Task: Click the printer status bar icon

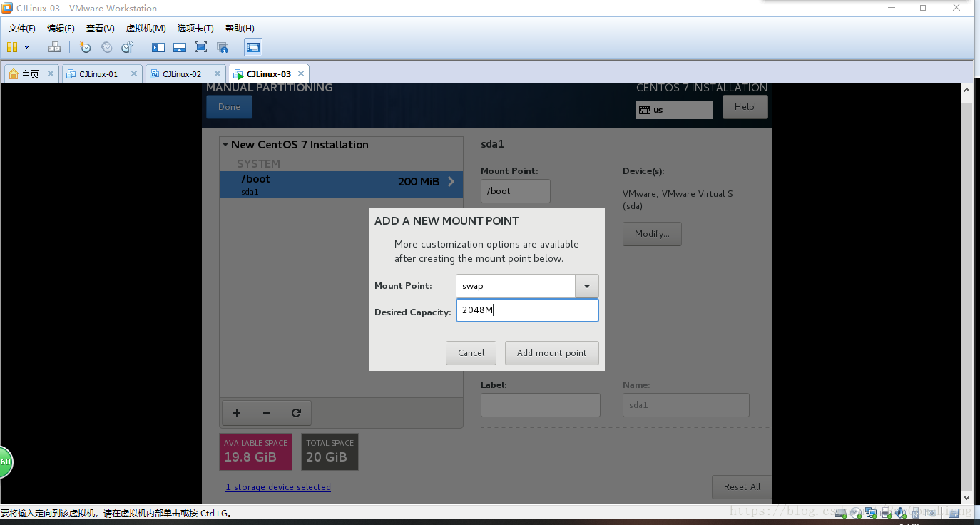Action: [886, 513]
